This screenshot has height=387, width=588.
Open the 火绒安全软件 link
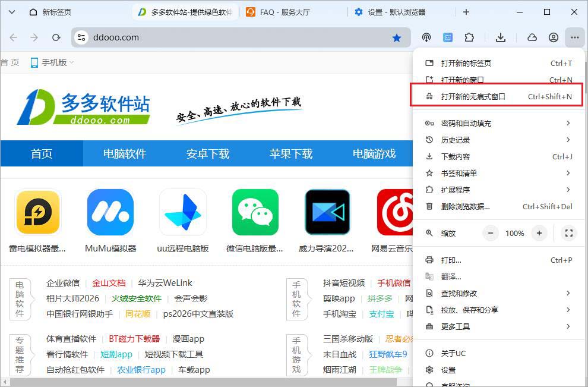(137, 298)
